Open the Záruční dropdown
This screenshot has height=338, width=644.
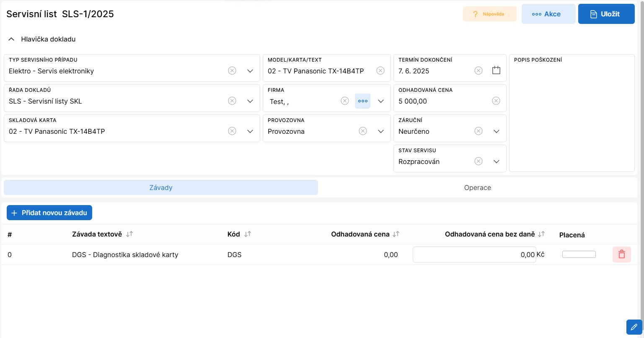[x=497, y=131]
